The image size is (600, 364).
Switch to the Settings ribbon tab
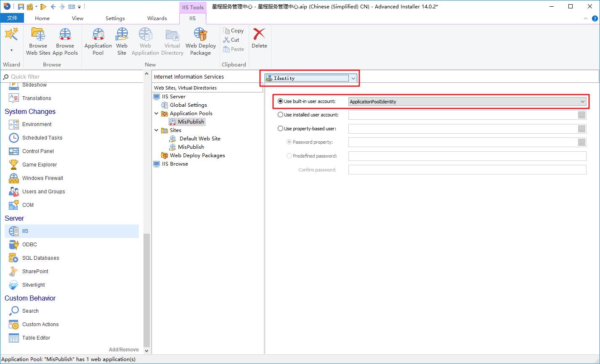[115, 18]
